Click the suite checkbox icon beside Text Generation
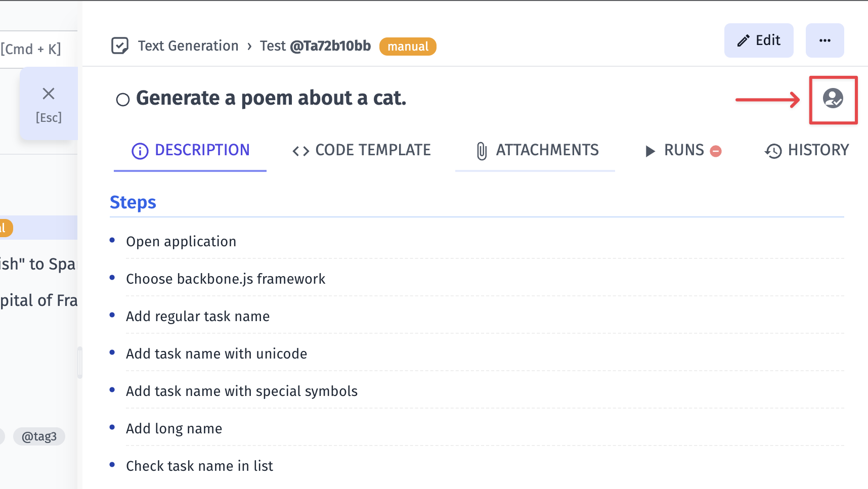 click(120, 46)
